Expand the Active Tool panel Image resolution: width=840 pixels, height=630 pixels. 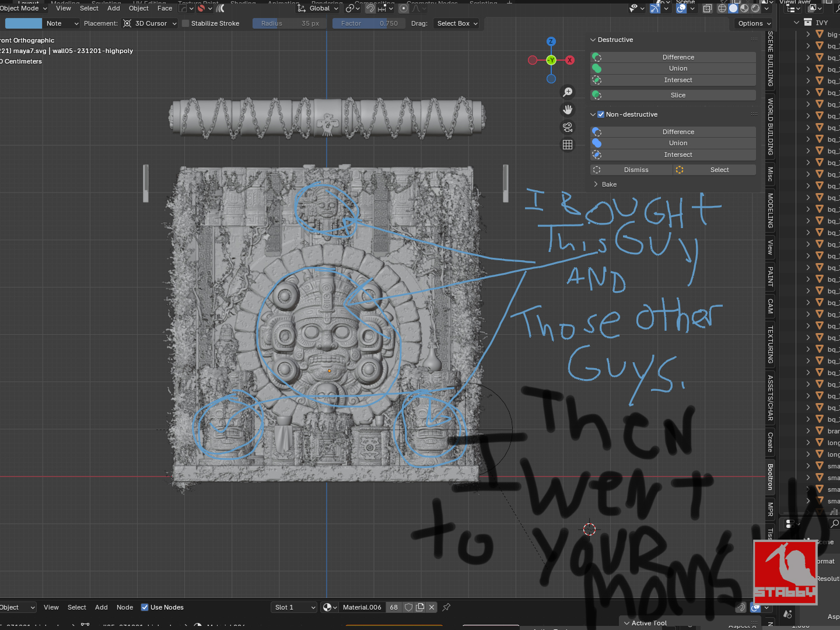coord(627,623)
